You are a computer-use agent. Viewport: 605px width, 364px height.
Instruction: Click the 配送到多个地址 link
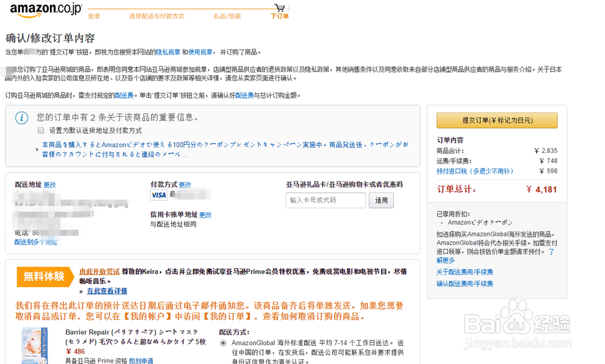(x=36, y=242)
